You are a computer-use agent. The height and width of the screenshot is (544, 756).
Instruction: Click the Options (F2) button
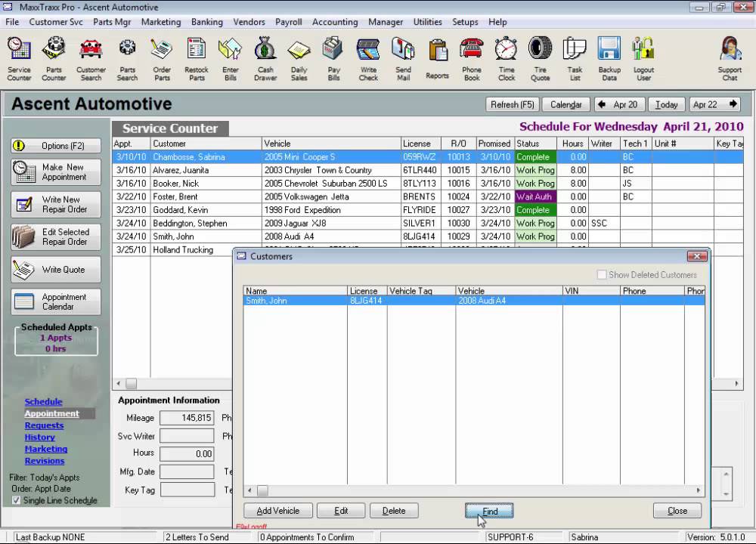(x=56, y=146)
